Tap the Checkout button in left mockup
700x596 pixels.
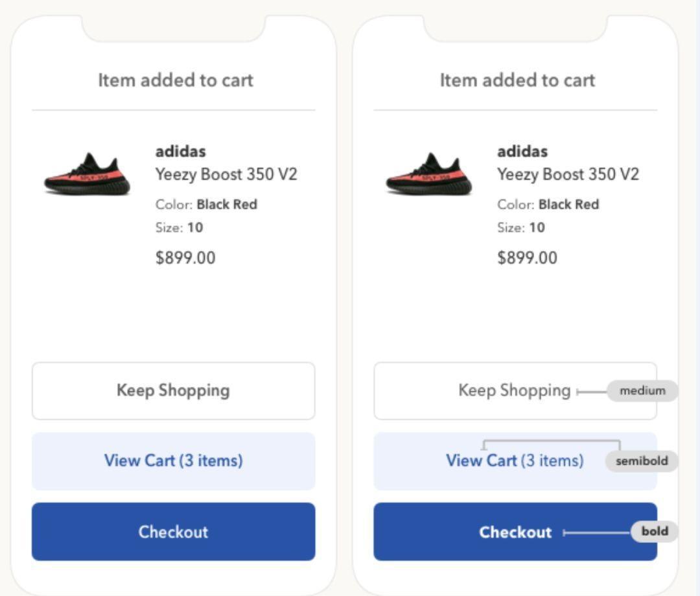click(x=173, y=532)
